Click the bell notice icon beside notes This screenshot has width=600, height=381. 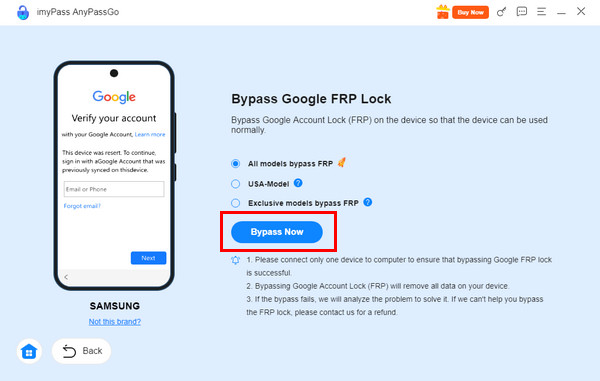tap(235, 261)
